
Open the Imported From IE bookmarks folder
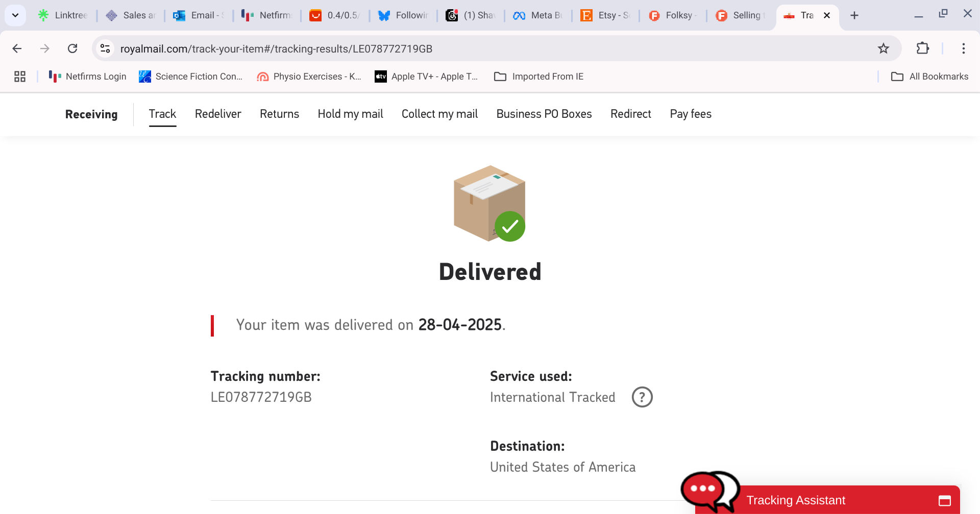(x=539, y=76)
